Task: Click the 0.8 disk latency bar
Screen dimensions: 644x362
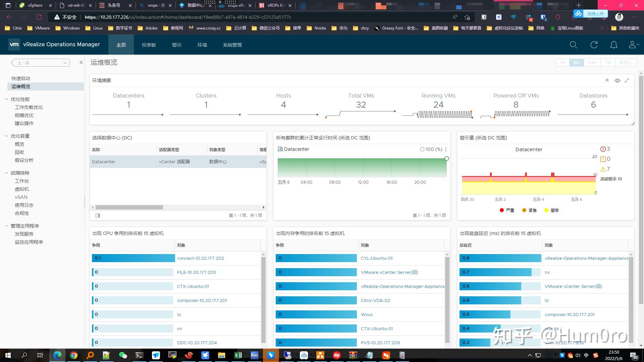Action: [500, 258]
